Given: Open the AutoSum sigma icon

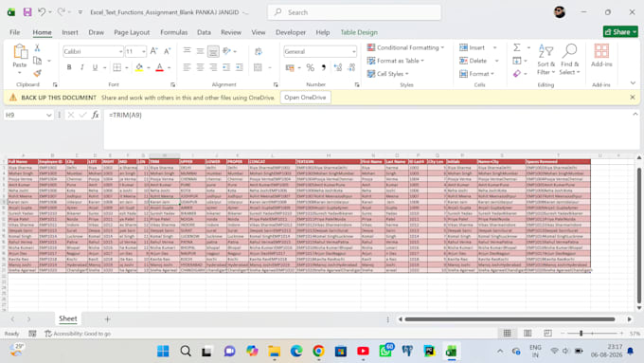Looking at the screenshot, I should (x=517, y=47).
